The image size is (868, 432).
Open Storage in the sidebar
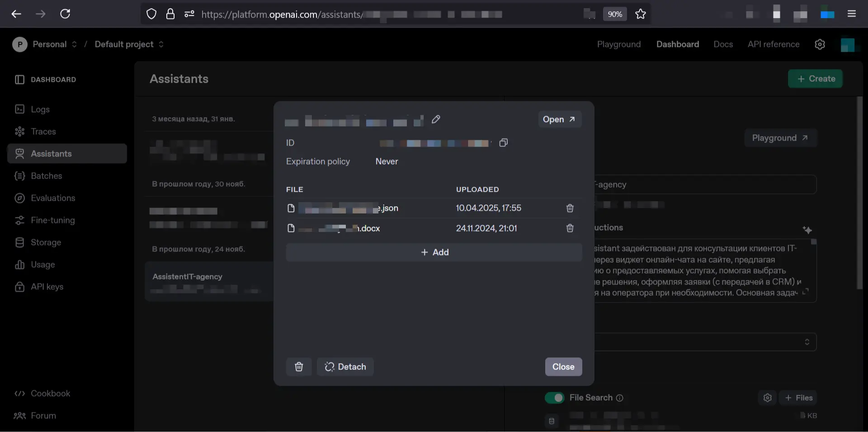click(67, 242)
